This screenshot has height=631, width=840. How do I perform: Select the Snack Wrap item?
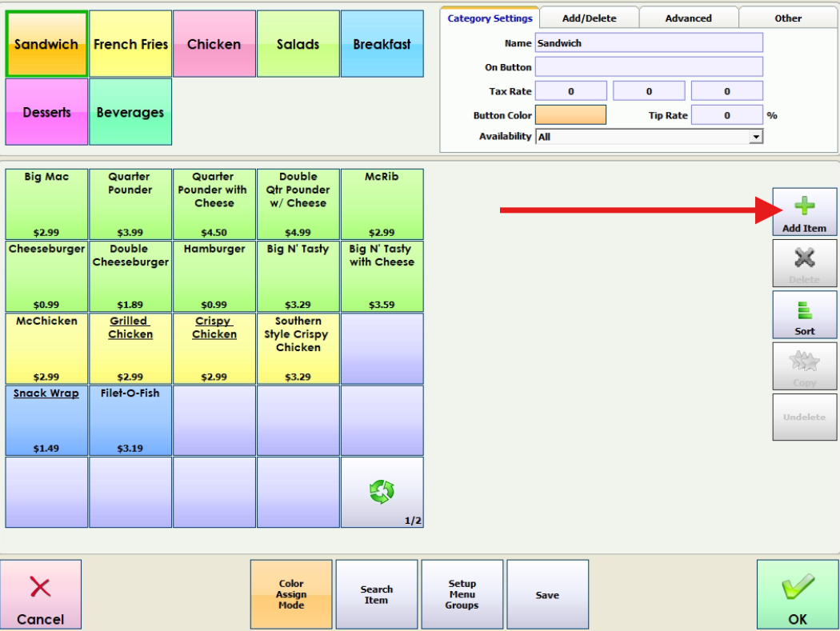(x=46, y=421)
